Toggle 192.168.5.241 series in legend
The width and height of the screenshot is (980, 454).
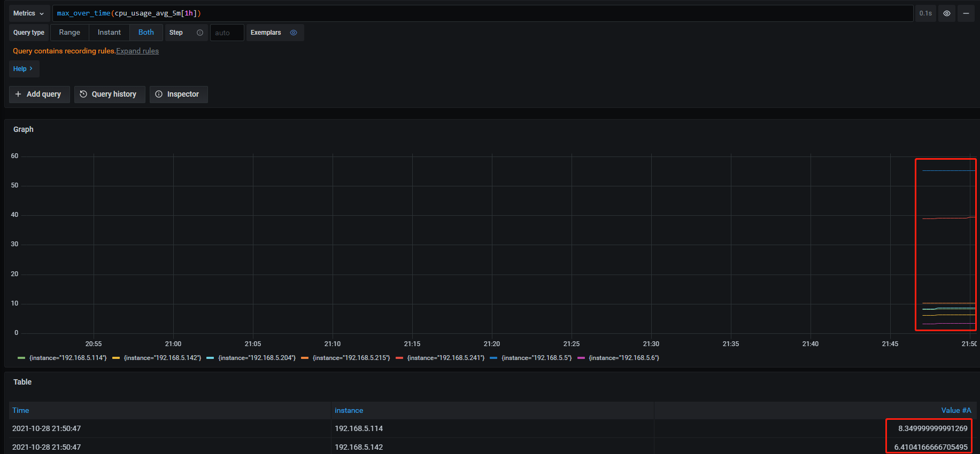pos(445,358)
